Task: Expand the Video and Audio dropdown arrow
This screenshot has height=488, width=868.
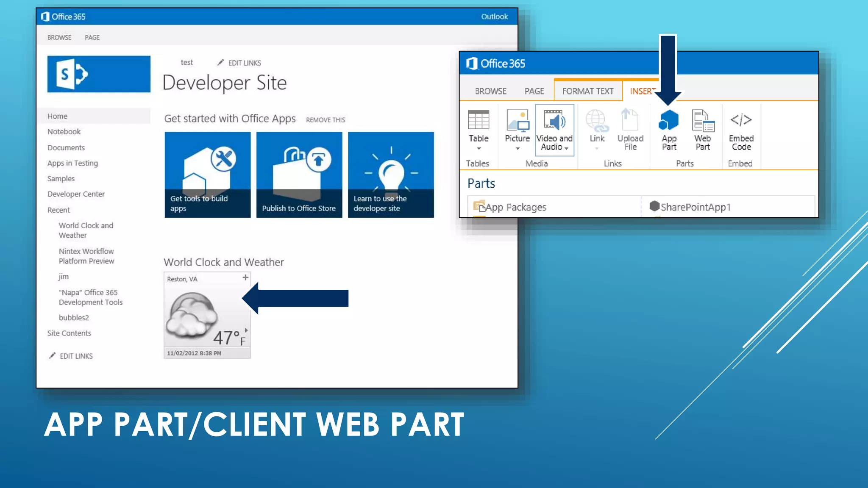Action: pos(566,148)
